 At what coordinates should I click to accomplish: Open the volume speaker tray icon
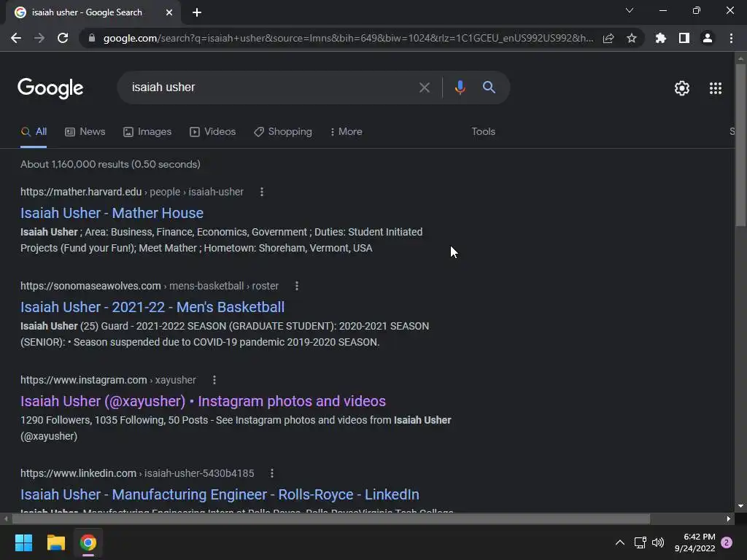click(658, 542)
